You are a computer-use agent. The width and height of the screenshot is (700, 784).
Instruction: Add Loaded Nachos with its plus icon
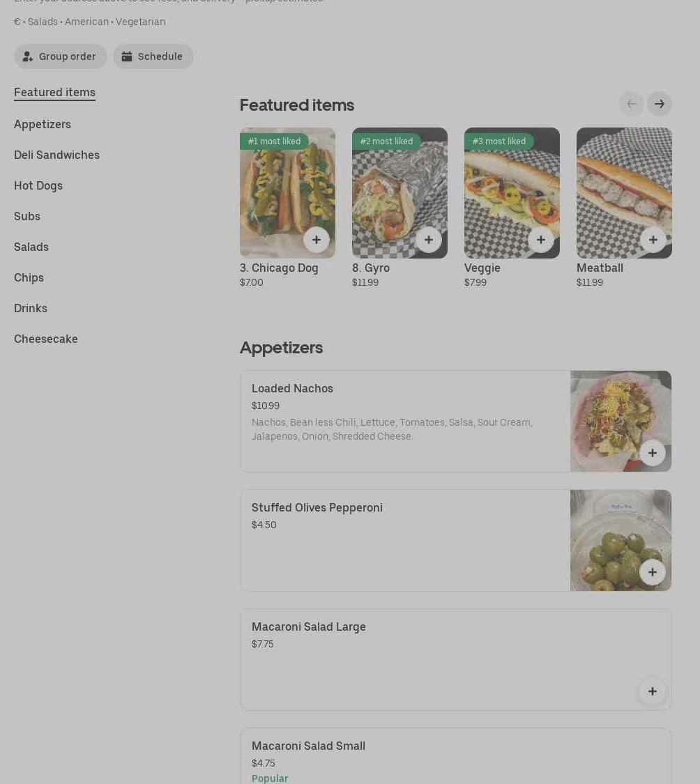tap(653, 453)
